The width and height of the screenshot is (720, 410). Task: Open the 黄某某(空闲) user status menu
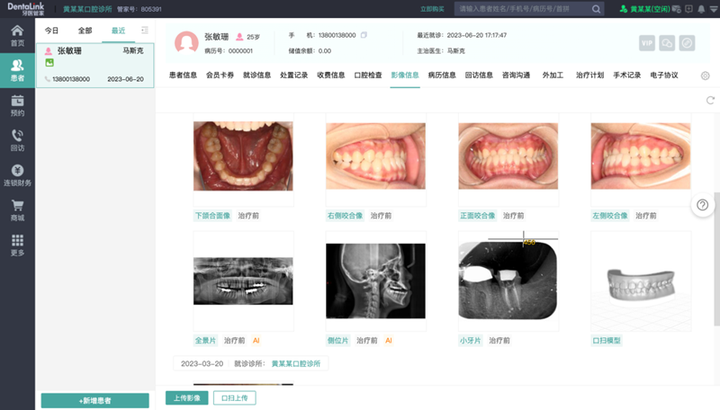(x=645, y=9)
